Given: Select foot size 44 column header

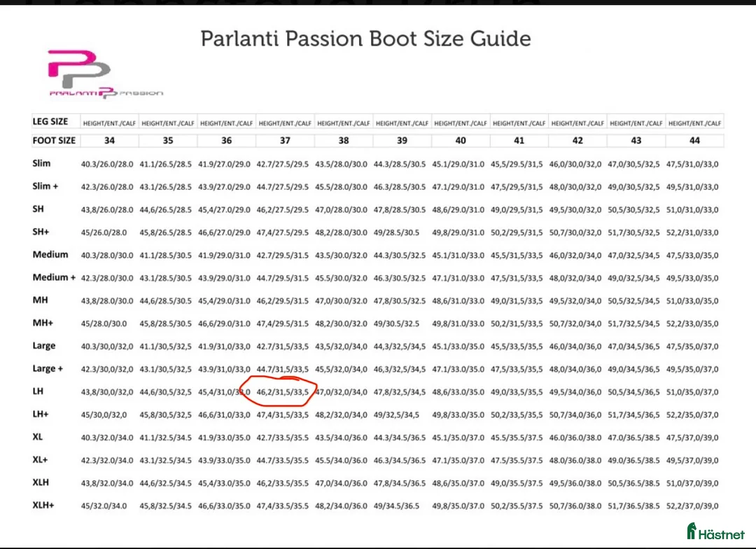Looking at the screenshot, I should click(x=694, y=140).
